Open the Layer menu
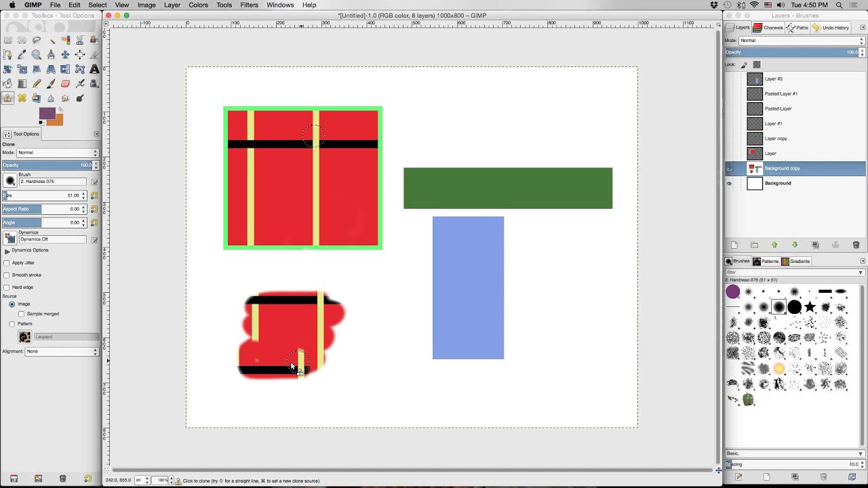Image resolution: width=868 pixels, height=488 pixels. point(172,5)
